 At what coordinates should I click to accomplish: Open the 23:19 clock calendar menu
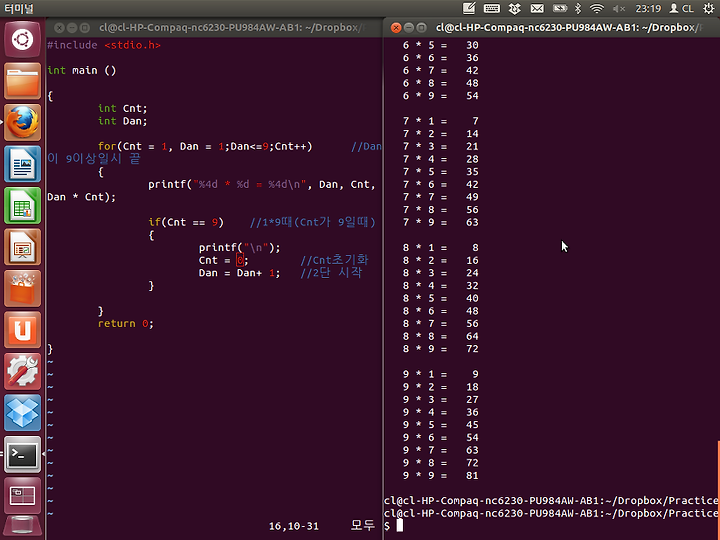pyautogui.click(x=648, y=8)
